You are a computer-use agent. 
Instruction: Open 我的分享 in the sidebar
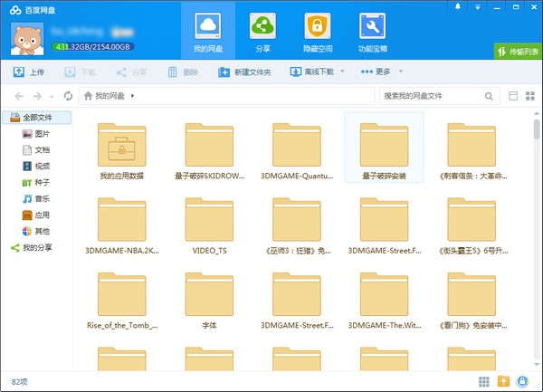point(31,247)
